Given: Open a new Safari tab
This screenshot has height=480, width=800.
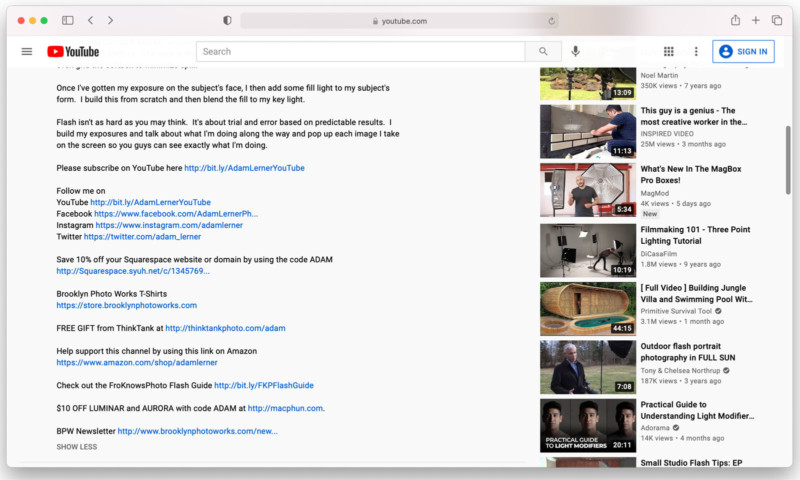Looking at the screenshot, I should [x=756, y=20].
